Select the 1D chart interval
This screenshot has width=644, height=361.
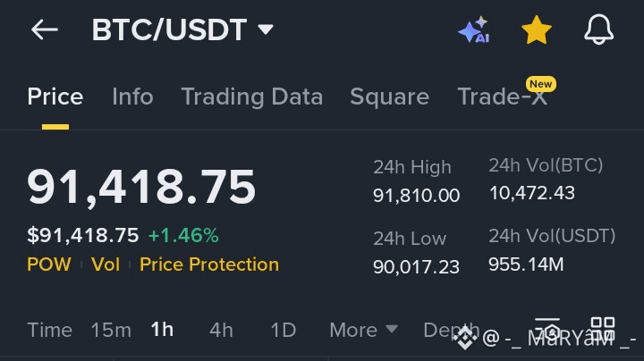coord(284,330)
